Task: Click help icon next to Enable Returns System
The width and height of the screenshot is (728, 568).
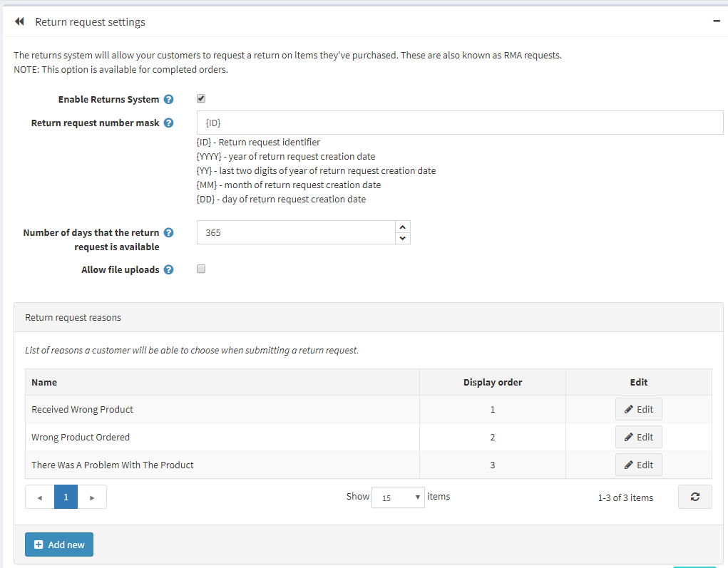Action: click(x=168, y=100)
